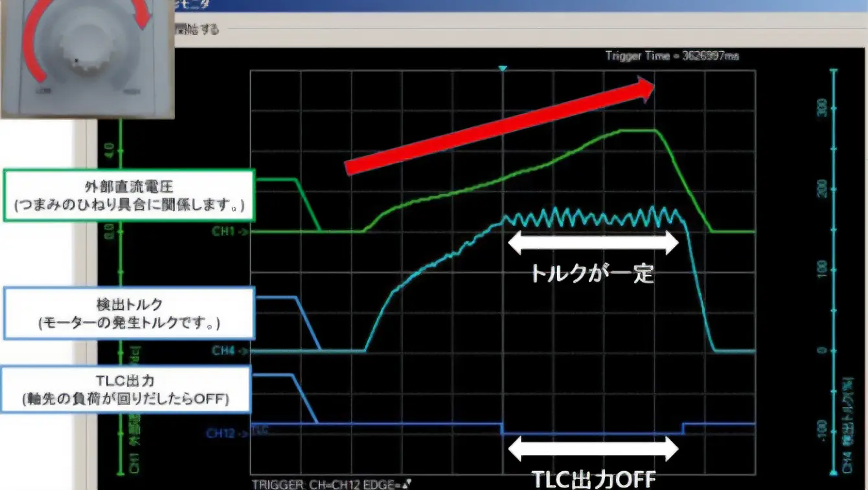This screenshot has width=868, height=490.
Task: Click the 4.0 mark on left green axis
Action: point(109,150)
